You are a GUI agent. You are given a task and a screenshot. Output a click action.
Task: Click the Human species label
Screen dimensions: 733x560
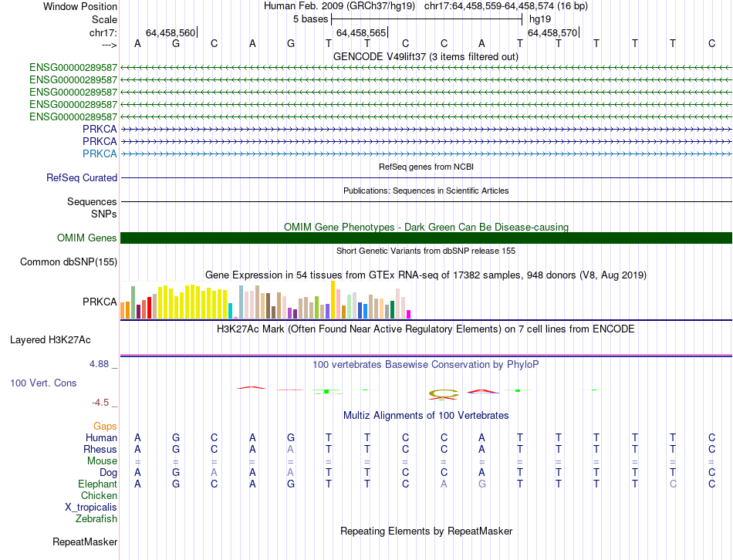pos(101,437)
